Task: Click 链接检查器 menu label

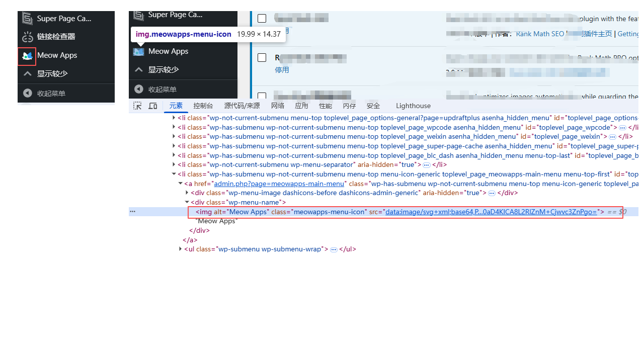Action: point(56,37)
